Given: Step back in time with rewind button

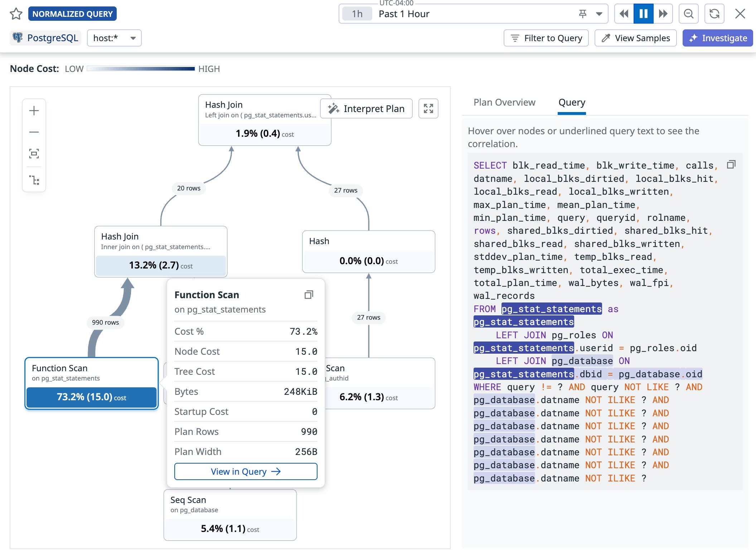Looking at the screenshot, I should [x=624, y=14].
